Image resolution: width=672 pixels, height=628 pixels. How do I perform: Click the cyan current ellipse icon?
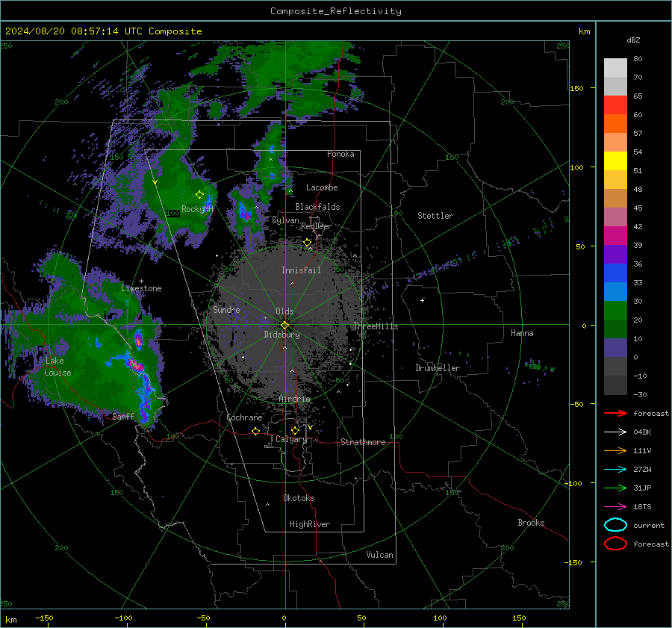[x=615, y=525]
